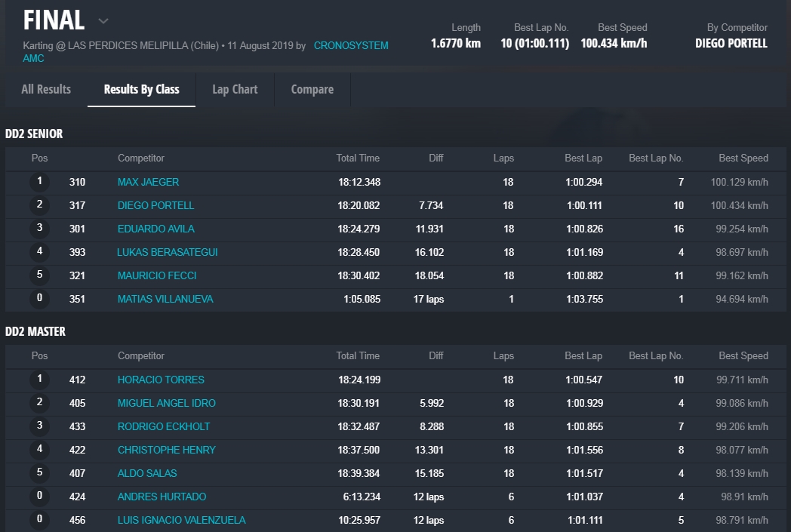Click position 0 badge beside Andres Hurtado
This screenshot has height=532, width=791.
click(x=39, y=497)
